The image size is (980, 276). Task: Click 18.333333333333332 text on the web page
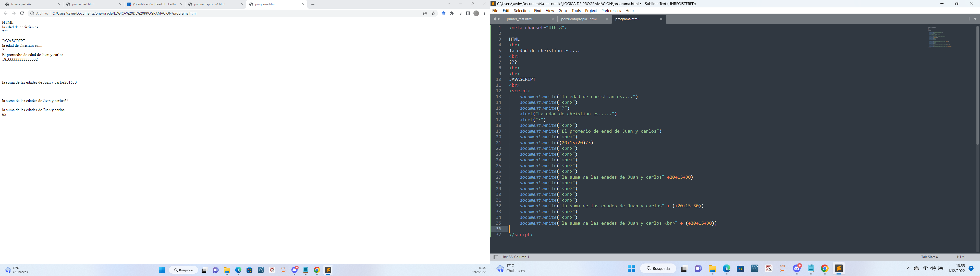(20, 60)
